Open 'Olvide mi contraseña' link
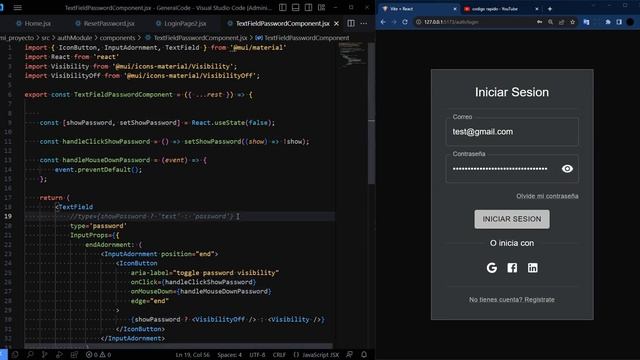 pyautogui.click(x=547, y=196)
